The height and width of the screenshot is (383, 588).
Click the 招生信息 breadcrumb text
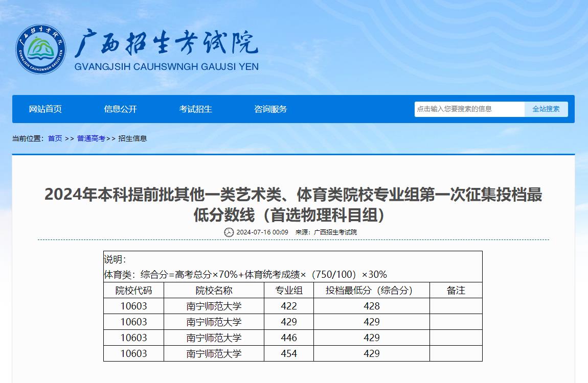(x=132, y=139)
